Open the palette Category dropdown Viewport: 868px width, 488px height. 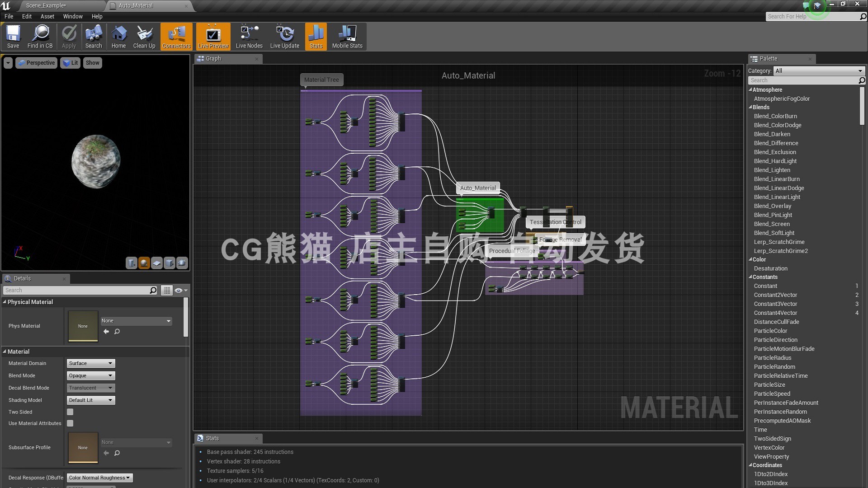click(x=819, y=71)
